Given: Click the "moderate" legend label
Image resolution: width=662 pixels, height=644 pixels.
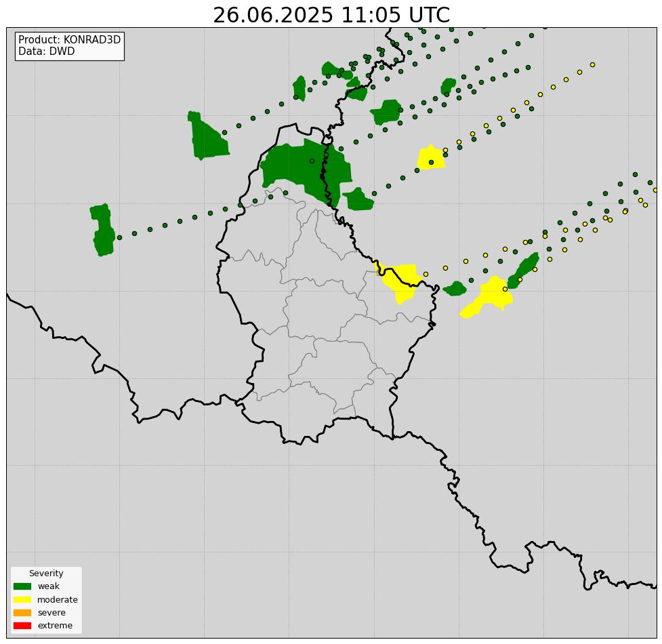Looking at the screenshot, I should 58,600.
